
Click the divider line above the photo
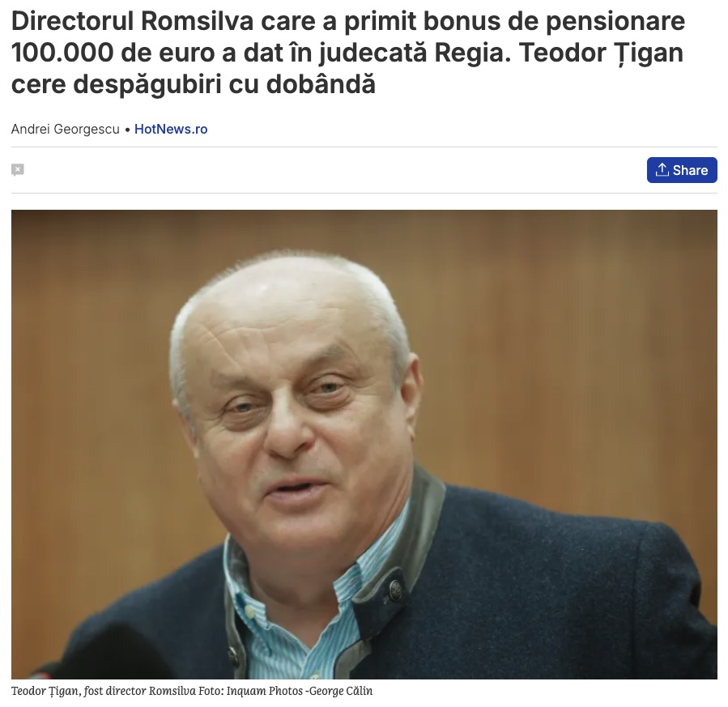point(364,193)
